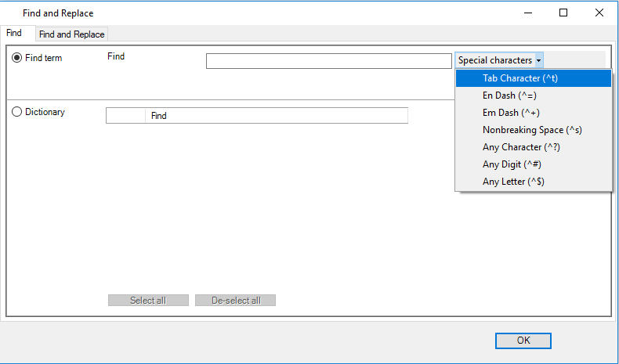This screenshot has width=619, height=364.
Task: Choose En Dash (^=) option
Action: click(534, 96)
